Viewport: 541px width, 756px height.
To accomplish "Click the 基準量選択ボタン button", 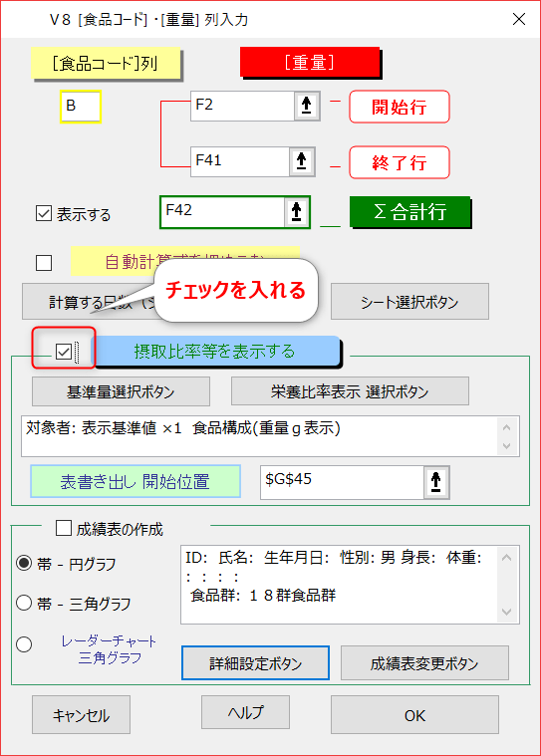I will pos(121,391).
